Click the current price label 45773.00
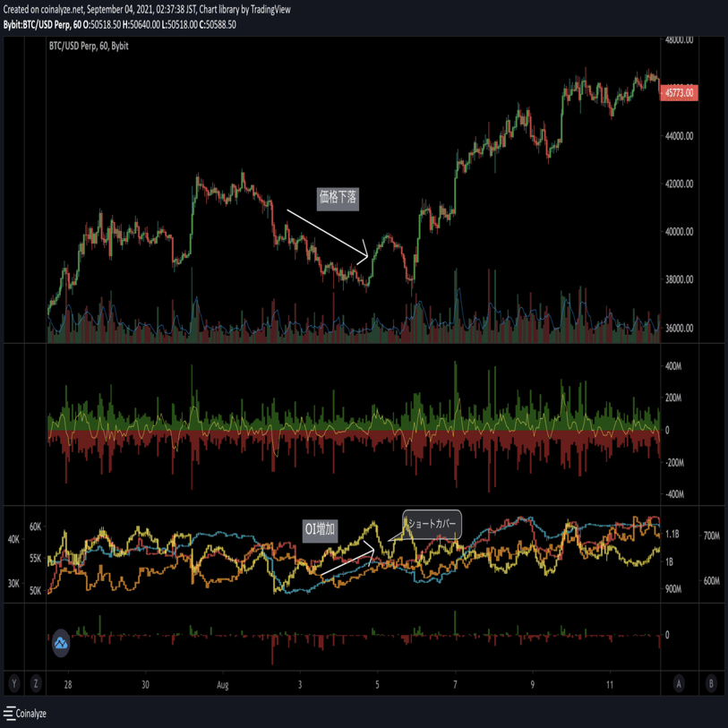 [680, 93]
